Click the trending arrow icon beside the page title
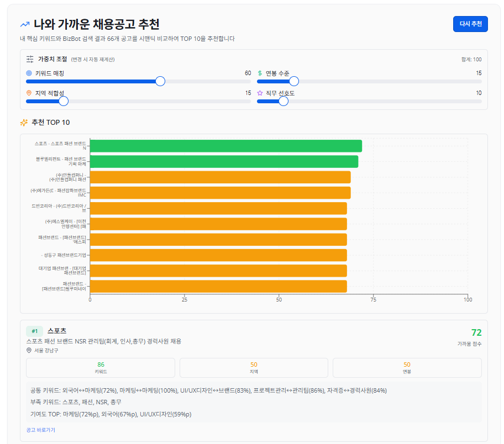This screenshot has width=504, height=444. 25,24
